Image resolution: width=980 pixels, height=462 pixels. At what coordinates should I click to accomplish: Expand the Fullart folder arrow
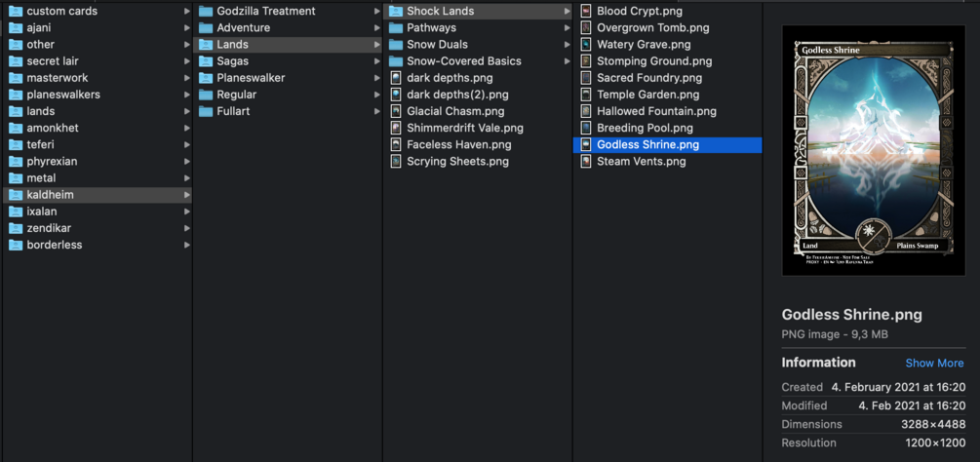tap(376, 112)
